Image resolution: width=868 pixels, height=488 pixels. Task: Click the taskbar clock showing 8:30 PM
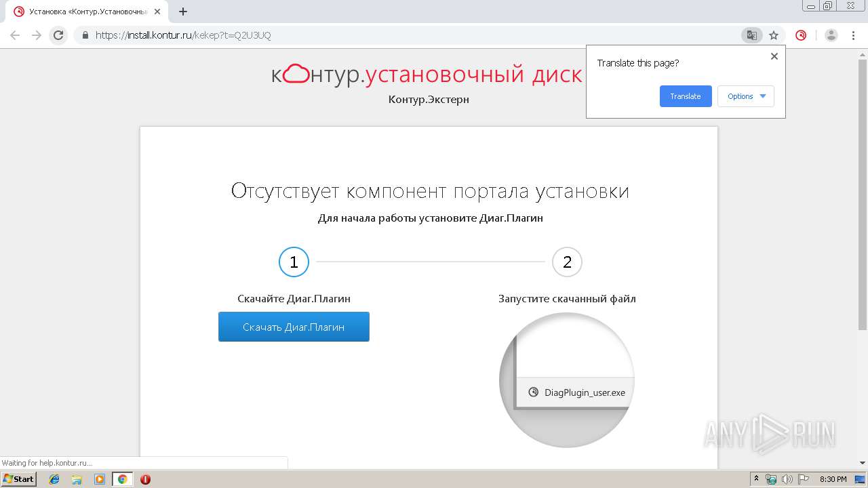coord(833,479)
